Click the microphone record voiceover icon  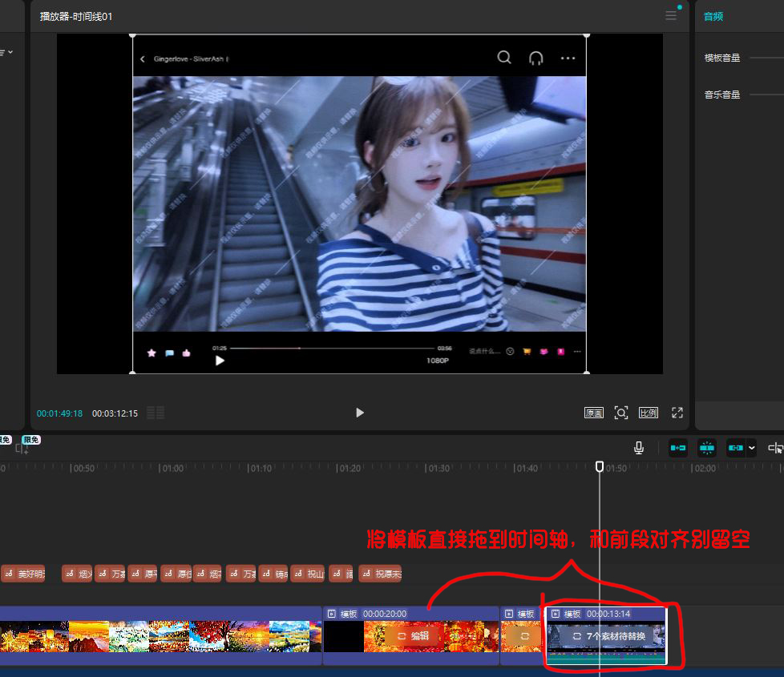(639, 448)
